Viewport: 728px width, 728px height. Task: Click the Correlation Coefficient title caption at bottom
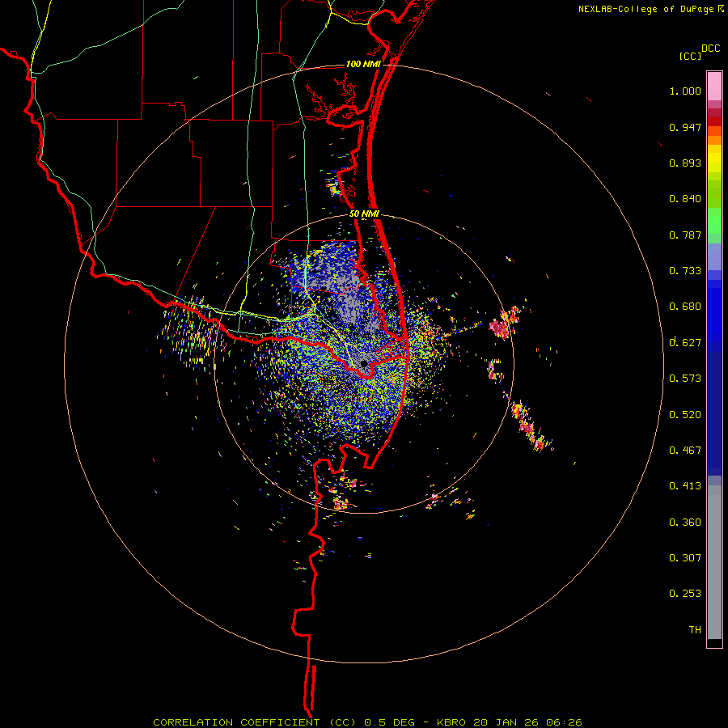point(368,722)
